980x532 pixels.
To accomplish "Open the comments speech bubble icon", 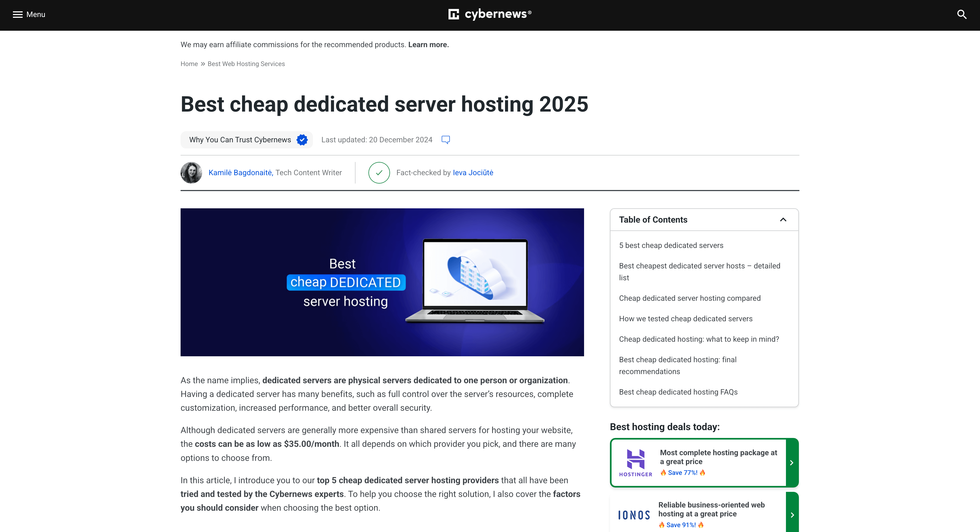I will click(446, 140).
